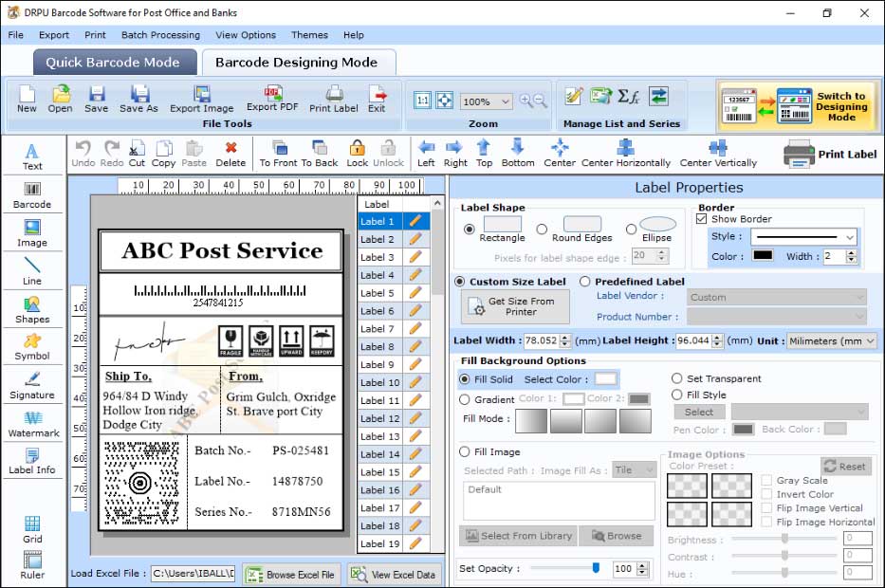Click the large Print Label button
Image resolution: width=885 pixels, height=588 pixels.
click(830, 154)
